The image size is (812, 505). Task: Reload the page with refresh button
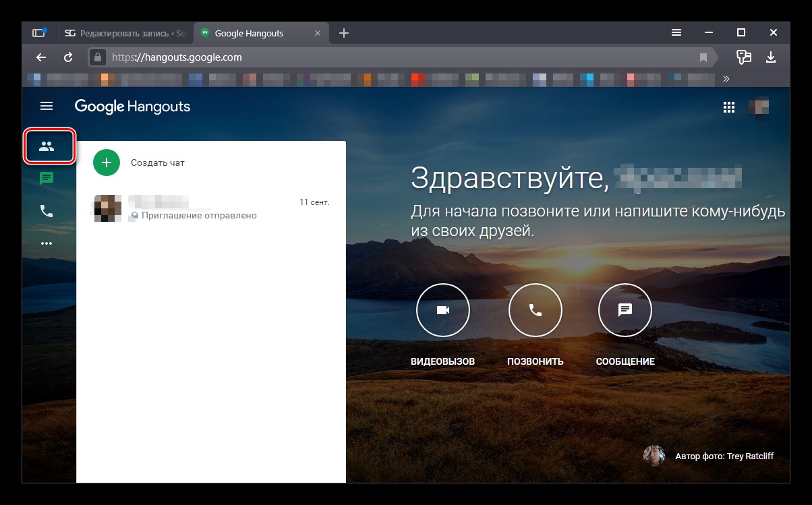[x=68, y=57]
